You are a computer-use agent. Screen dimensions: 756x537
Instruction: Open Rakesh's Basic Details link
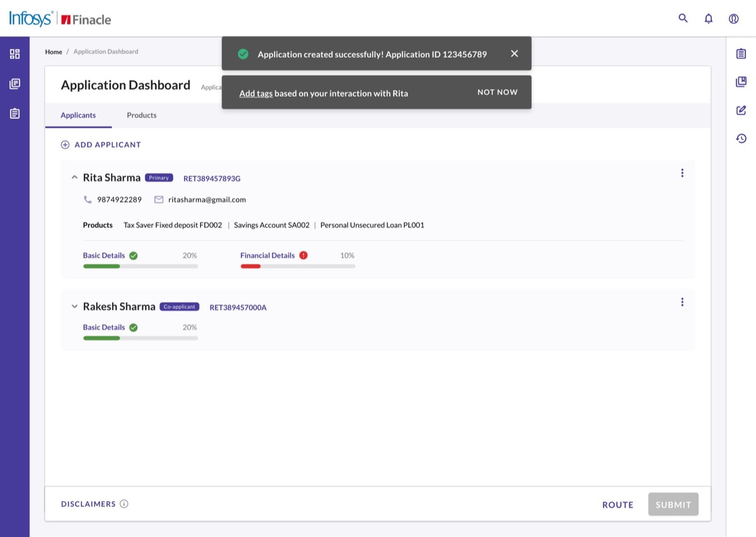tap(104, 327)
